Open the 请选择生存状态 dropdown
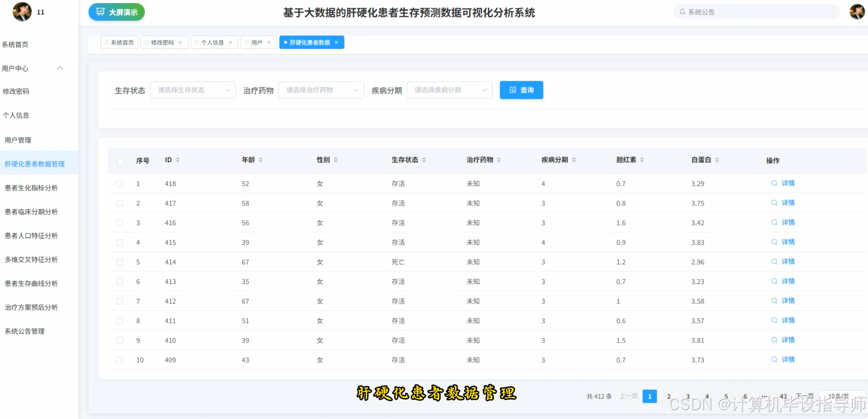This screenshot has height=419, width=868. click(193, 90)
